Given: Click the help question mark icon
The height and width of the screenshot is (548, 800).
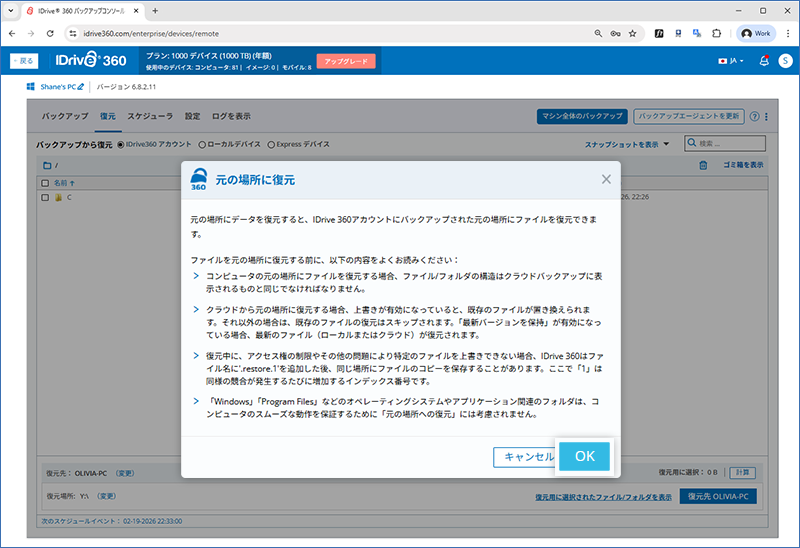Looking at the screenshot, I should (x=754, y=117).
